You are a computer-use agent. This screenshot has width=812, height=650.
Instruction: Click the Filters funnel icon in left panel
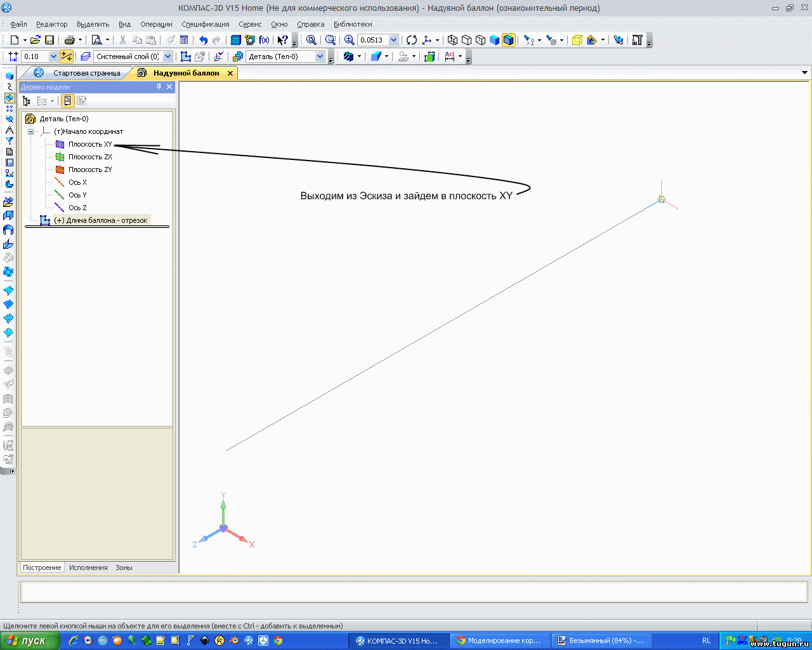9,141
